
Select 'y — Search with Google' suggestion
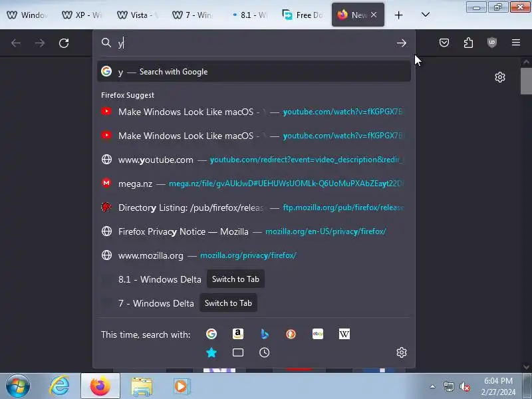254,72
